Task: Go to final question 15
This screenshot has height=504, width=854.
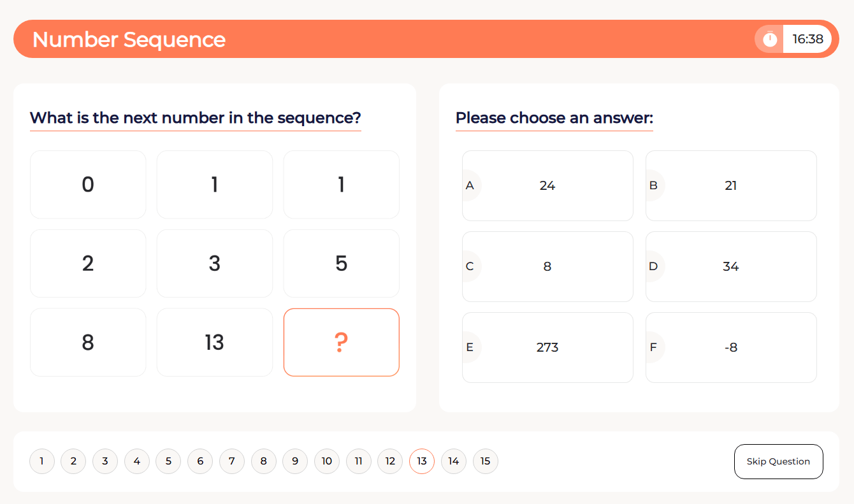Action: [486, 461]
